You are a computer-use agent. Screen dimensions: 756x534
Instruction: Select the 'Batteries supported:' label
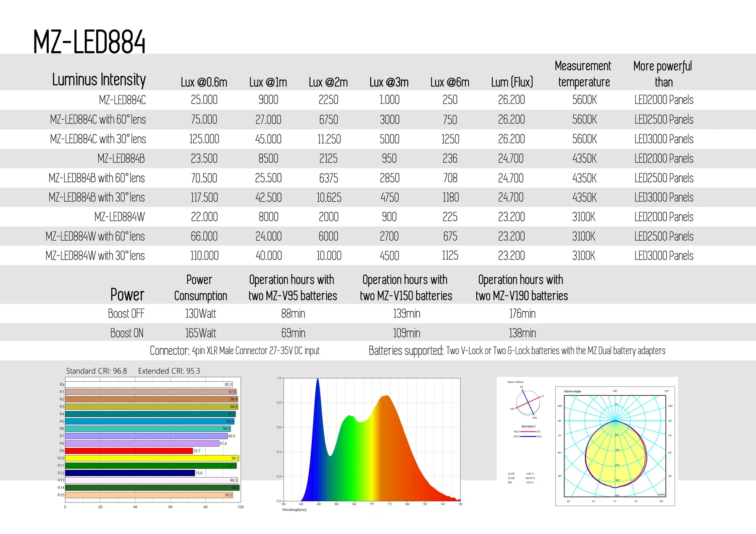click(406, 350)
